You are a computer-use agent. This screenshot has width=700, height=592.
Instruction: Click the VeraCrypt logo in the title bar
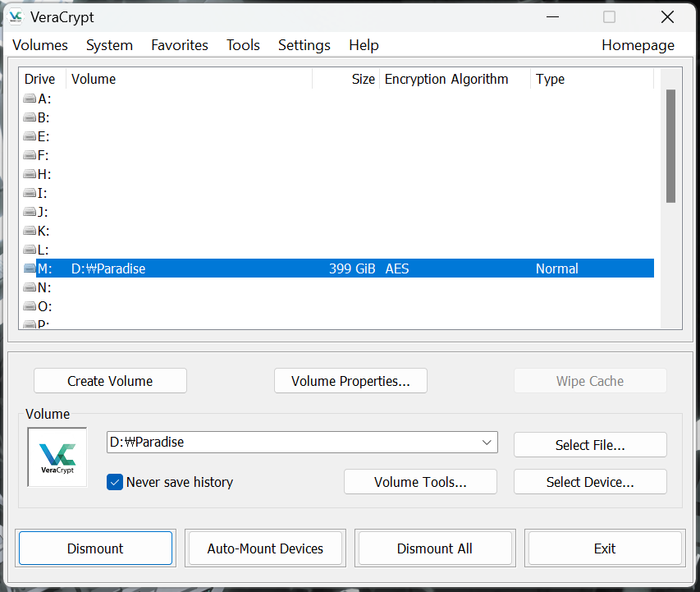pyautogui.click(x=16, y=17)
